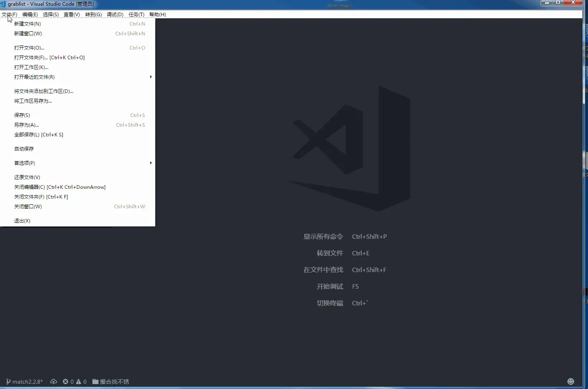Expand the 首选项(P) submenu arrow

[x=151, y=163]
